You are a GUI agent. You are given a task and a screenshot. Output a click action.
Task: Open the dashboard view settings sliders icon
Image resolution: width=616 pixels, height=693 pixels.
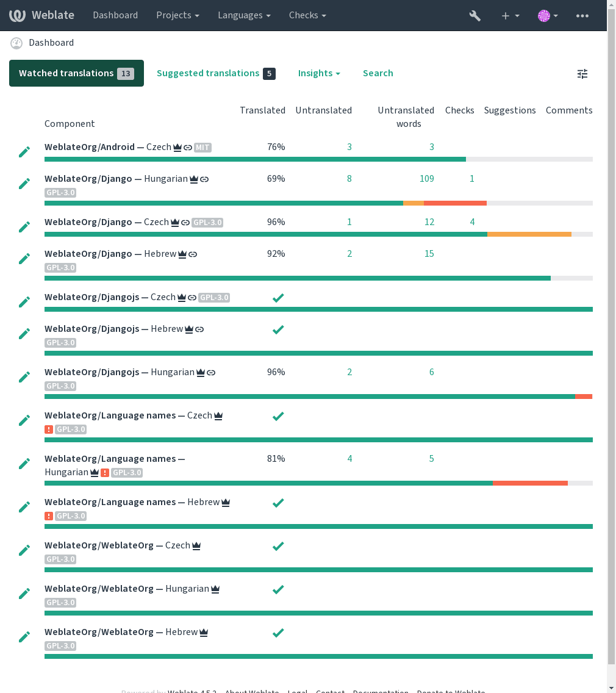coord(582,74)
